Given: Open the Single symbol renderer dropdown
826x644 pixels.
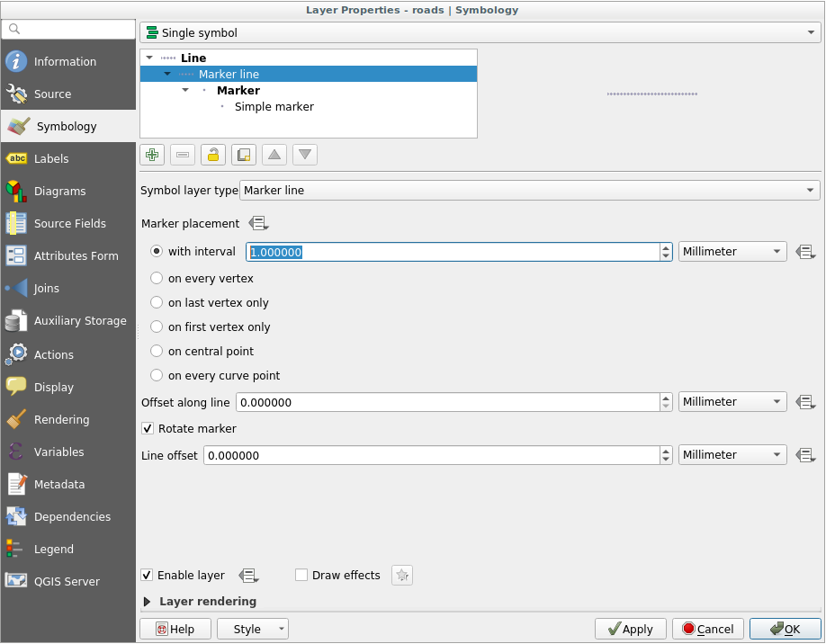Looking at the screenshot, I should 480,32.
